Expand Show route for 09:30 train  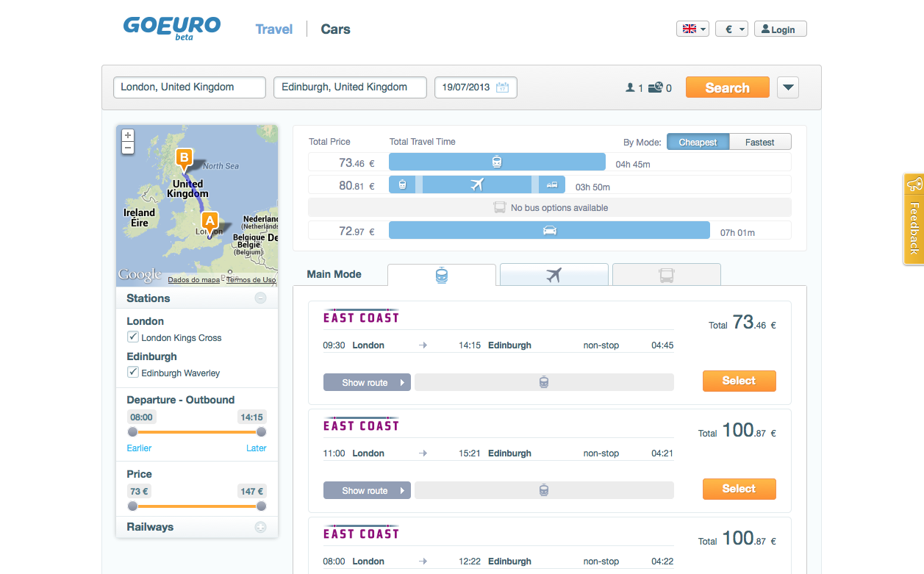367,382
